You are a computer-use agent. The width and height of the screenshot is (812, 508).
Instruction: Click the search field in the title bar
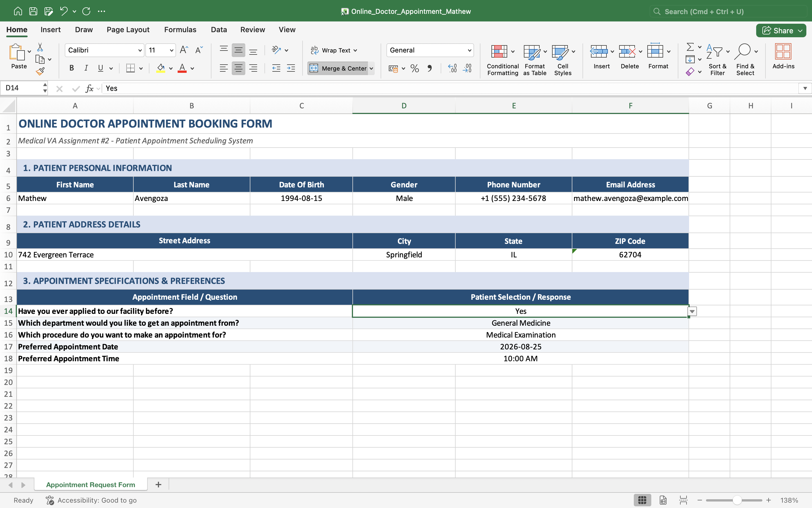728,11
